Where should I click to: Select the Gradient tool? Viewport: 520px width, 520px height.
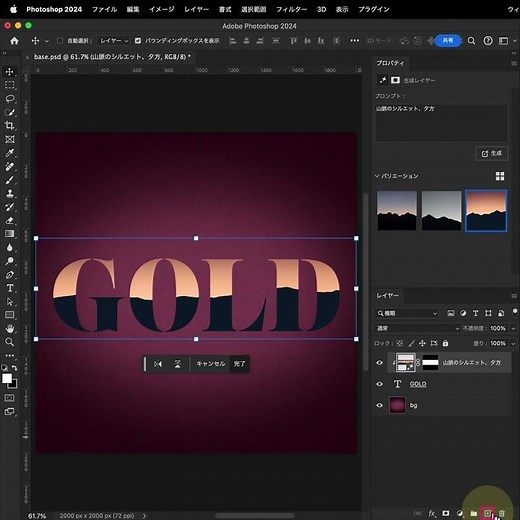click(9, 234)
